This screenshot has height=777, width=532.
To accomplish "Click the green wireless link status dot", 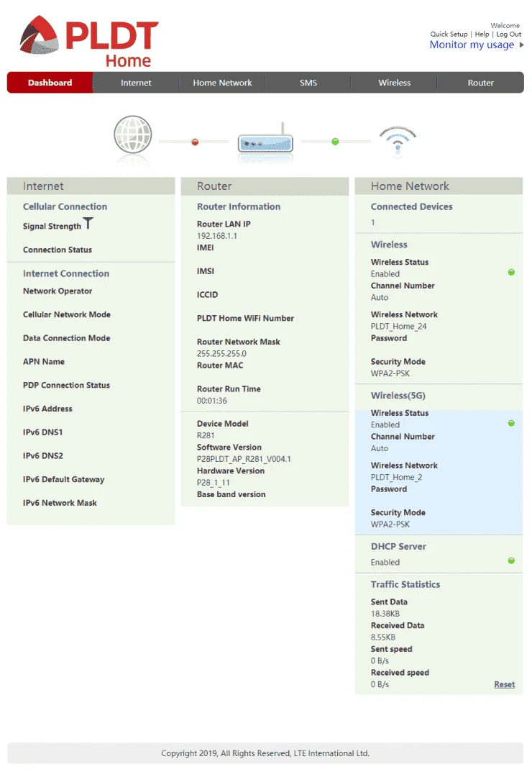I will pos(335,142).
